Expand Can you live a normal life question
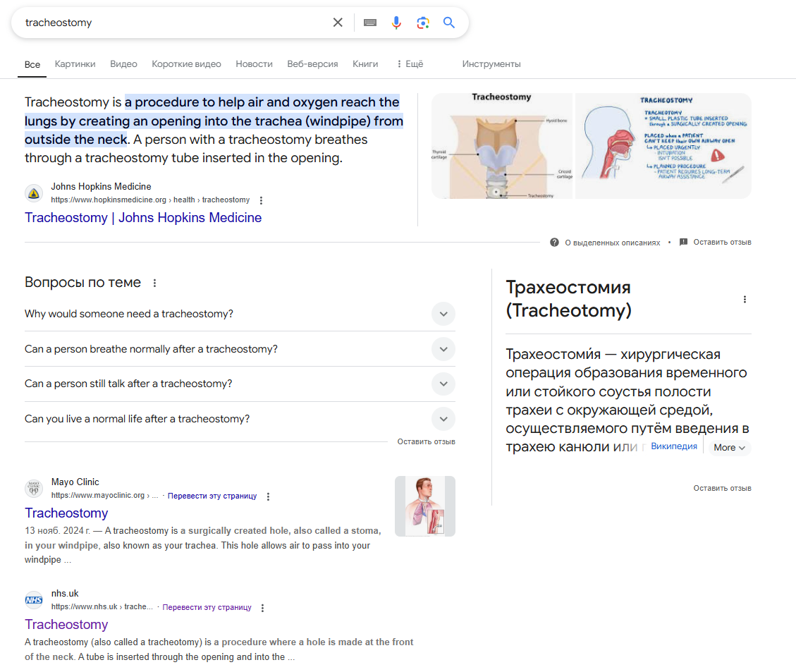 443,420
